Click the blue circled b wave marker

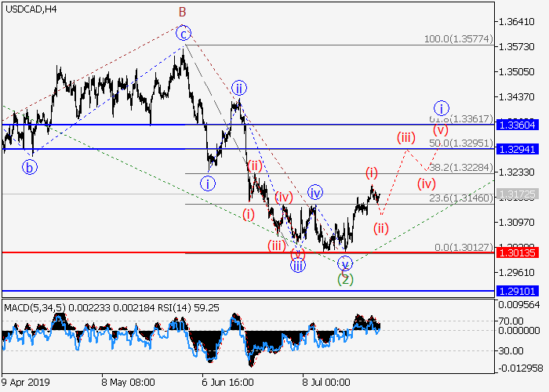pyautogui.click(x=29, y=166)
